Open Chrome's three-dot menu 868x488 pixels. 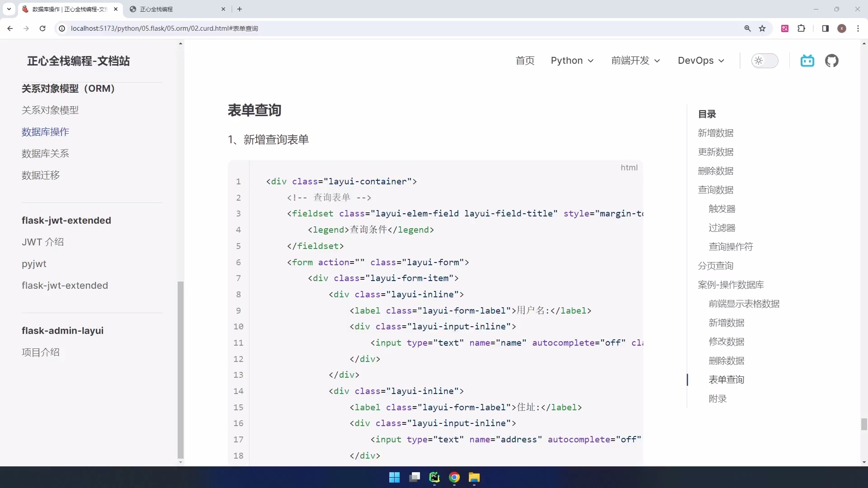click(859, 28)
